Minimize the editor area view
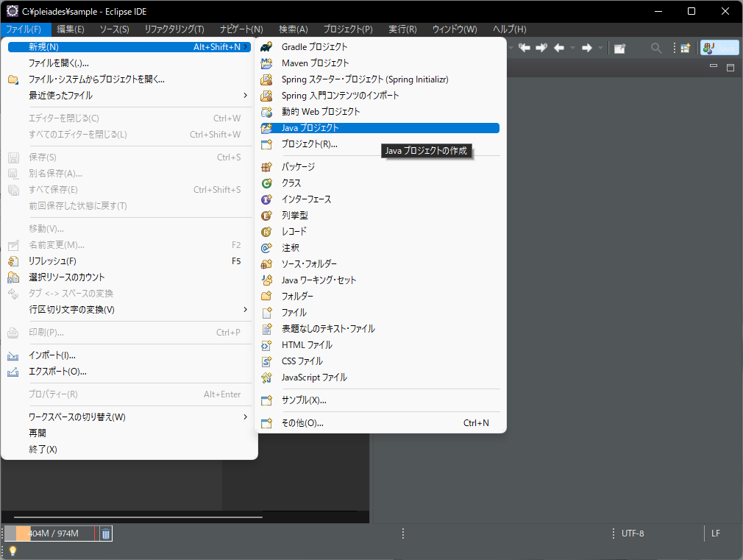Screen dimensions: 743x560 713,66
